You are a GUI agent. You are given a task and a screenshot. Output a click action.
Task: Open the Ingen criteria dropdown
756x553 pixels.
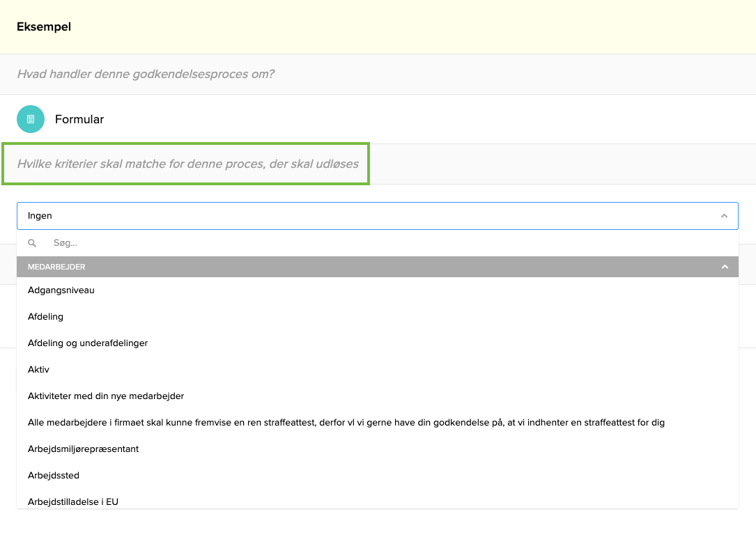[x=376, y=215]
